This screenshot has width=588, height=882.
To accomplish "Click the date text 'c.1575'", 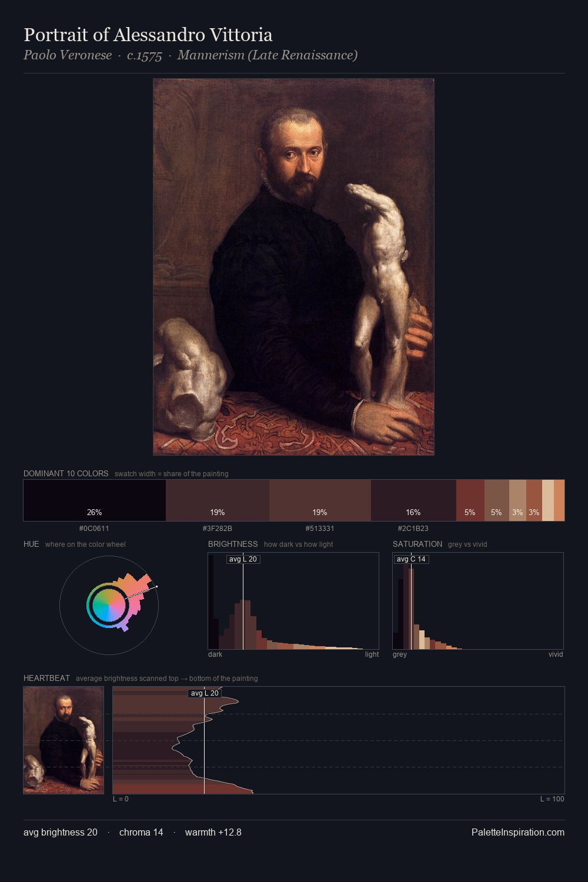I will (x=145, y=55).
